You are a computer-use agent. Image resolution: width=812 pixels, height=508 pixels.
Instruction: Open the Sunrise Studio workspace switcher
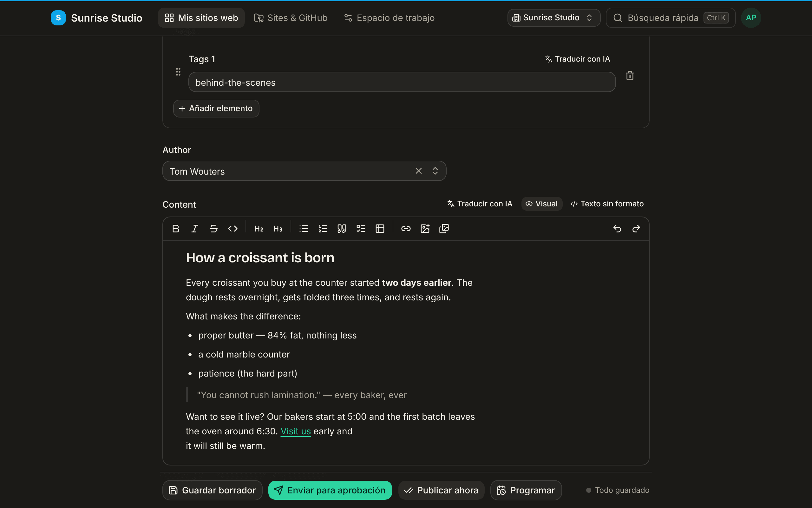[553, 18]
